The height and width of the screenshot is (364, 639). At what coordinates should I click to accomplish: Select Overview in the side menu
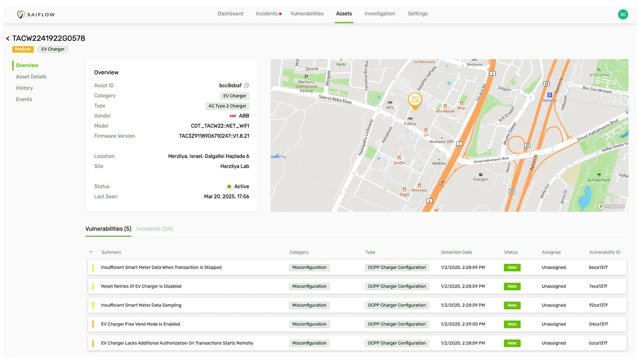pos(27,66)
